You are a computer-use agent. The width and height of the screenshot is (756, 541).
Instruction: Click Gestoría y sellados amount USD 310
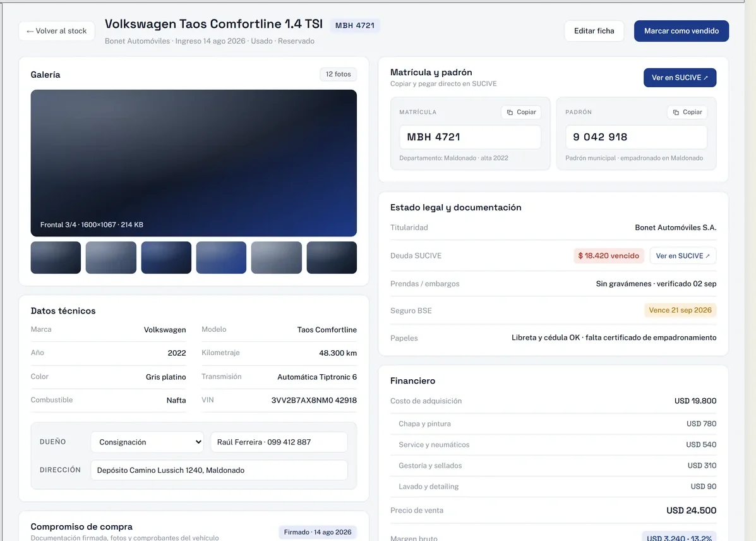[x=702, y=466]
